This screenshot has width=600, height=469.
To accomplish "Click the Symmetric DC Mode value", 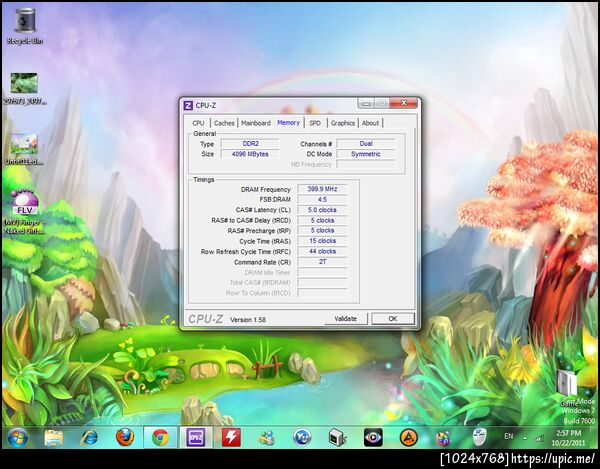I will (366, 154).
